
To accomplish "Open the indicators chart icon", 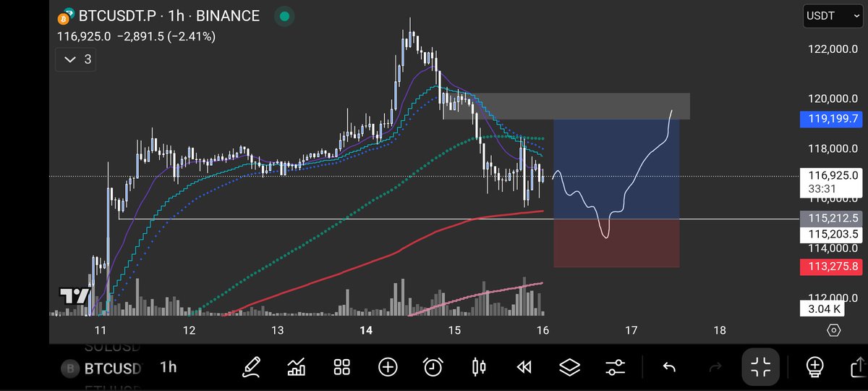I will [x=296, y=367].
